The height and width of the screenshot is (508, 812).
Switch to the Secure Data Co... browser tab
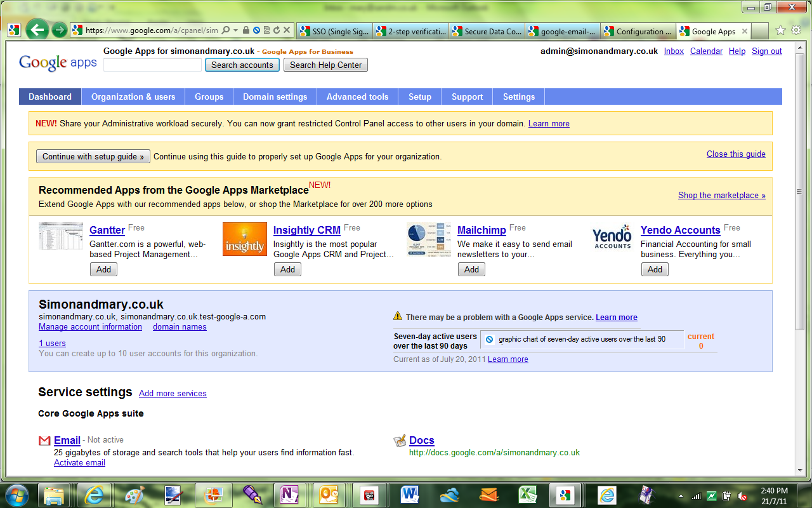(x=487, y=31)
